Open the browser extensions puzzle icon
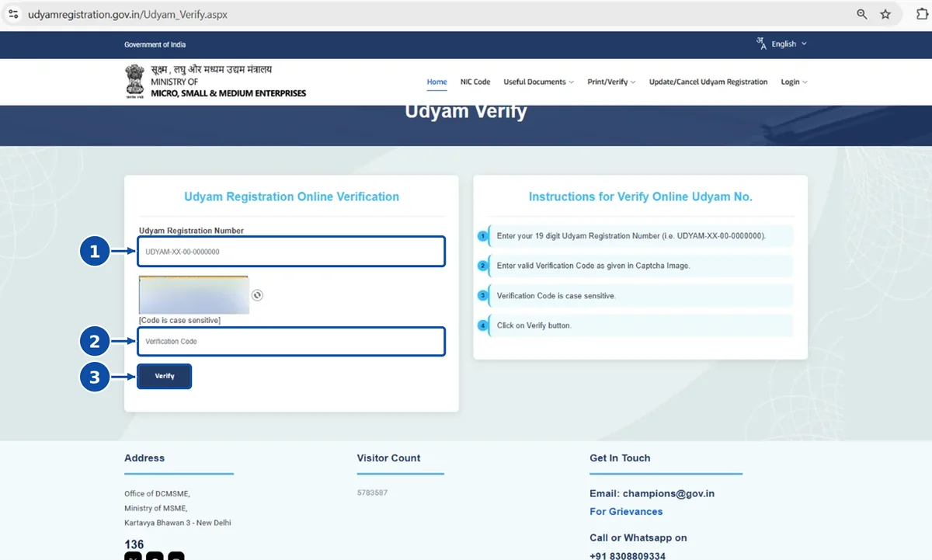 923,14
